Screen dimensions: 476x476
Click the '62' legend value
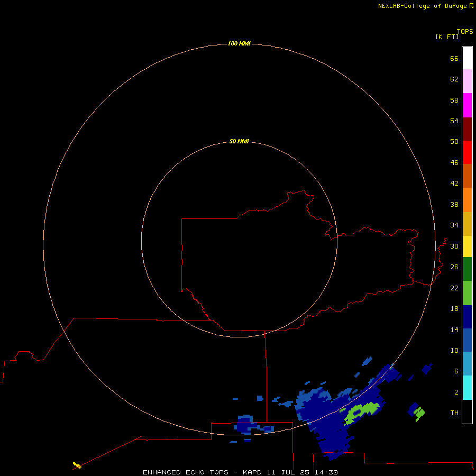tap(454, 79)
